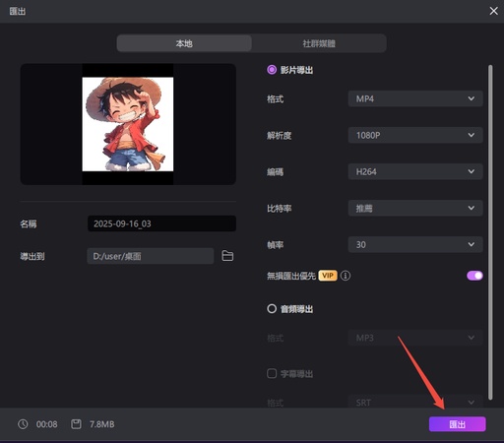Open the MP4 format dropdown
Image resolution: width=504 pixels, height=443 pixels.
415,98
